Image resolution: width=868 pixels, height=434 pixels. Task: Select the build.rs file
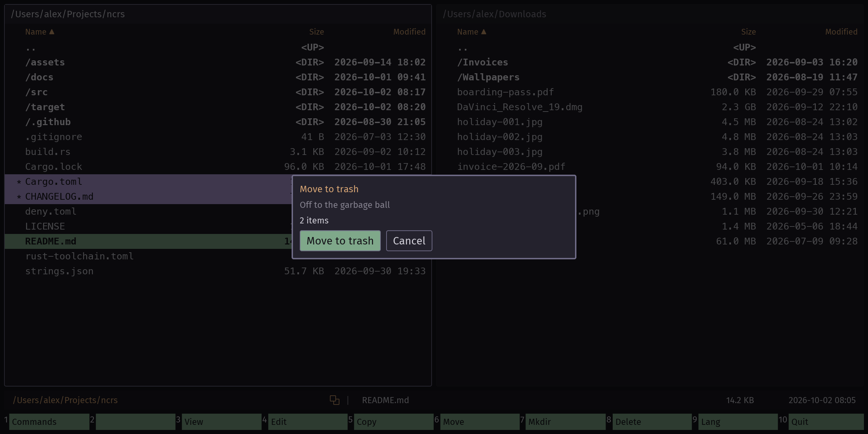(x=218, y=152)
